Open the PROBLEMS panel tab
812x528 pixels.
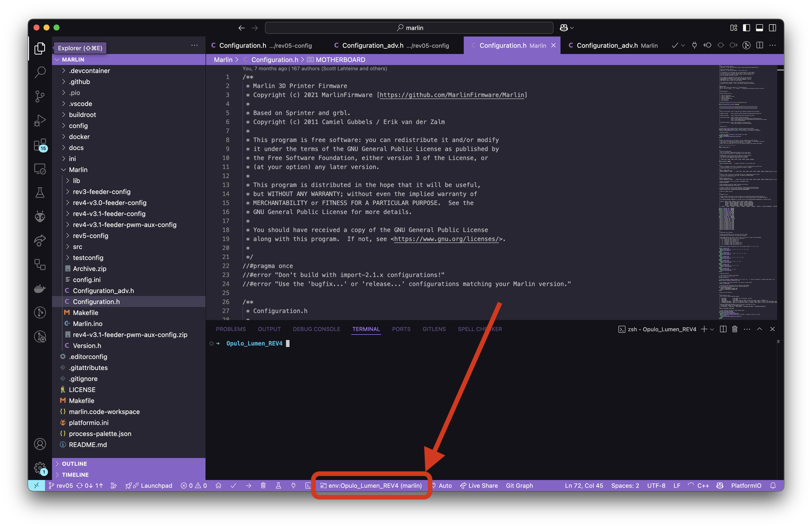click(231, 329)
